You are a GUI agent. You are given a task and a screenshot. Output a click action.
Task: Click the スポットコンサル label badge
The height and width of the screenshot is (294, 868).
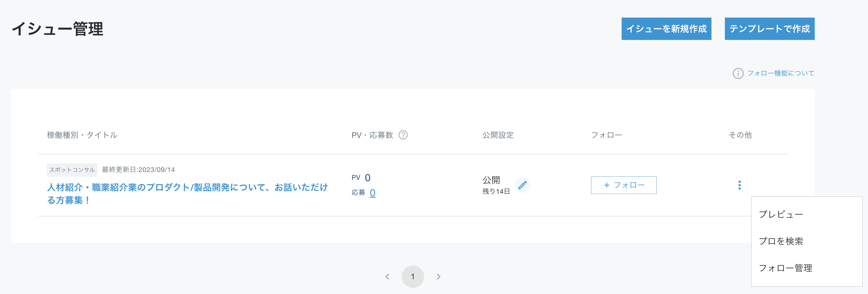click(x=72, y=169)
